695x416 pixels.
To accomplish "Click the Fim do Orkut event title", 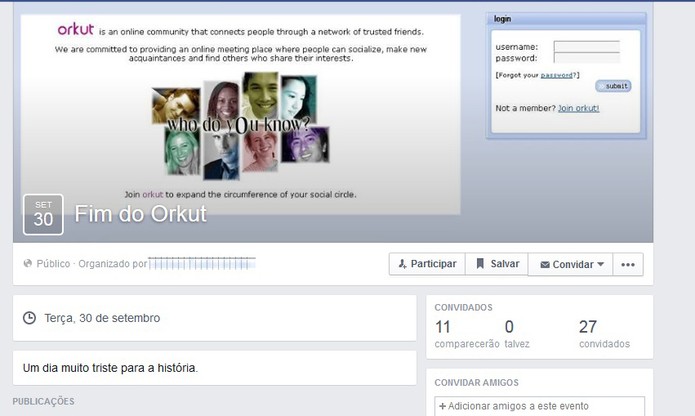I will tap(141, 214).
